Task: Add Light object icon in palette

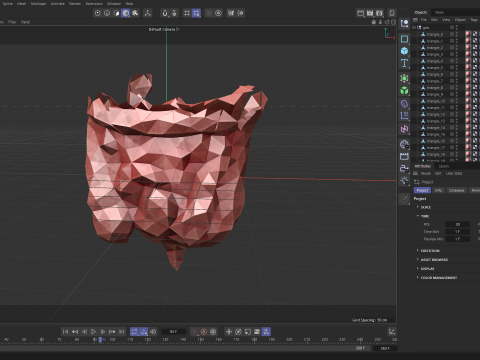Action: click(x=404, y=181)
